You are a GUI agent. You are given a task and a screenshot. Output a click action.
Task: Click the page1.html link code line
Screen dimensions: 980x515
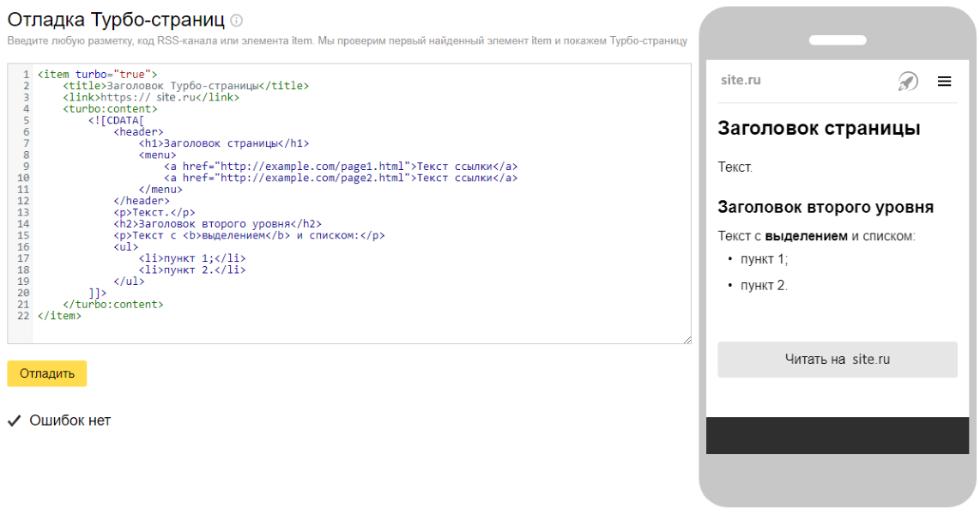click(x=341, y=167)
